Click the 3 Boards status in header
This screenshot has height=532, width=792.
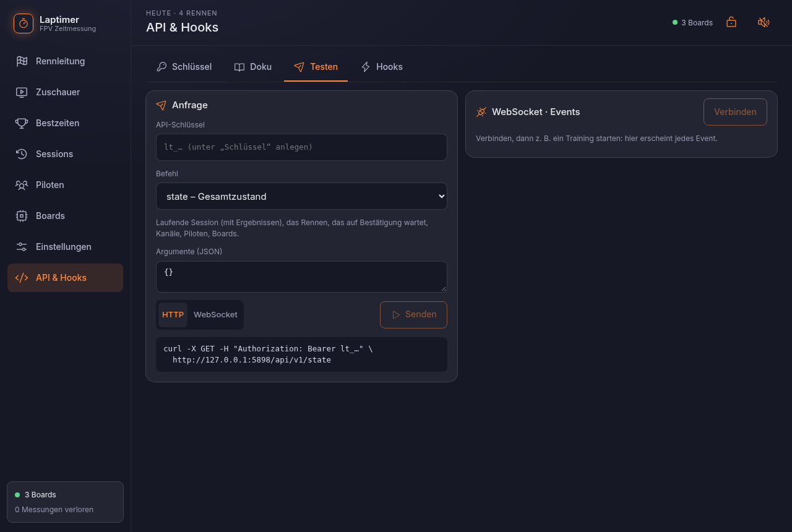point(692,22)
